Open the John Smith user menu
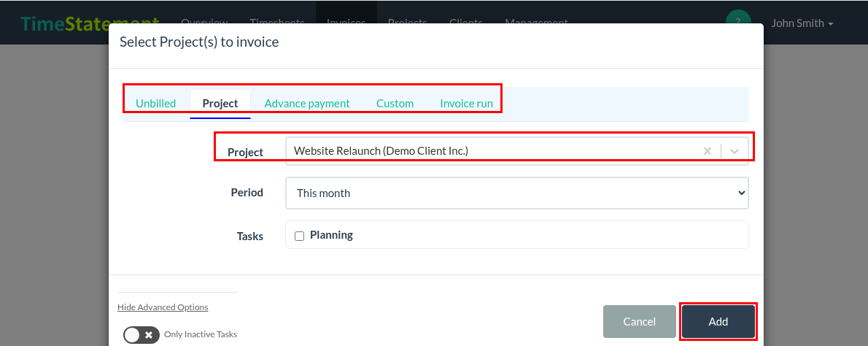Screen dimensions: 868x346 click(802, 23)
